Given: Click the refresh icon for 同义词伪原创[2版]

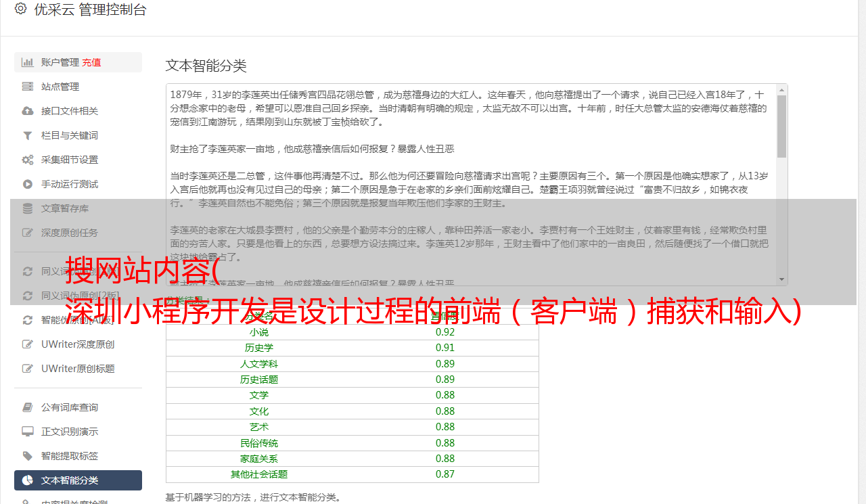Looking at the screenshot, I should pos(28,296).
